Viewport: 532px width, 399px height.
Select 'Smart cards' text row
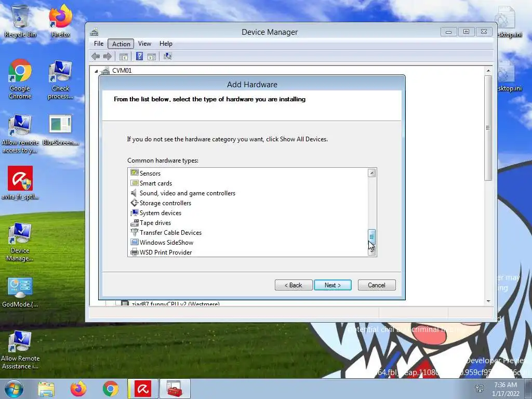click(156, 183)
